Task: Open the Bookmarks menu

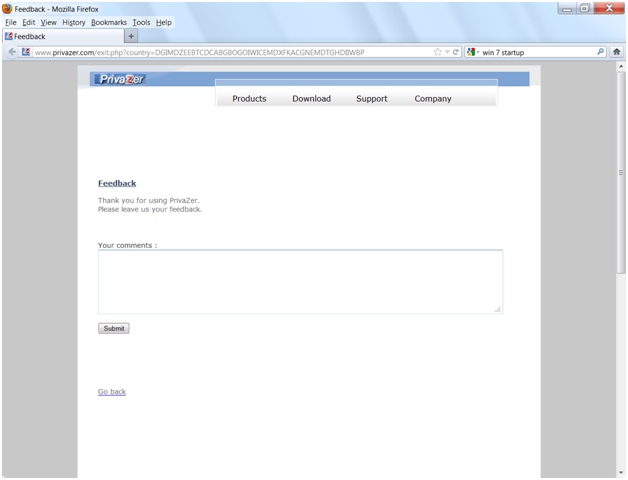Action: click(x=108, y=22)
